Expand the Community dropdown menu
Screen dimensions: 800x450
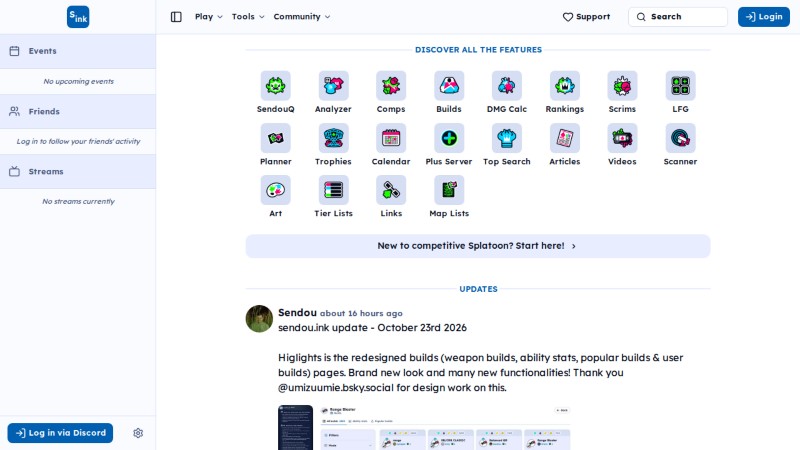click(302, 17)
